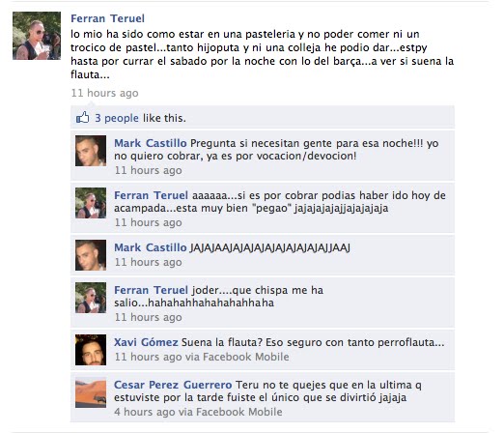This screenshot has width=504, height=433.
Task: Click the Cesar Perez Guerrero name link
Action: [173, 385]
